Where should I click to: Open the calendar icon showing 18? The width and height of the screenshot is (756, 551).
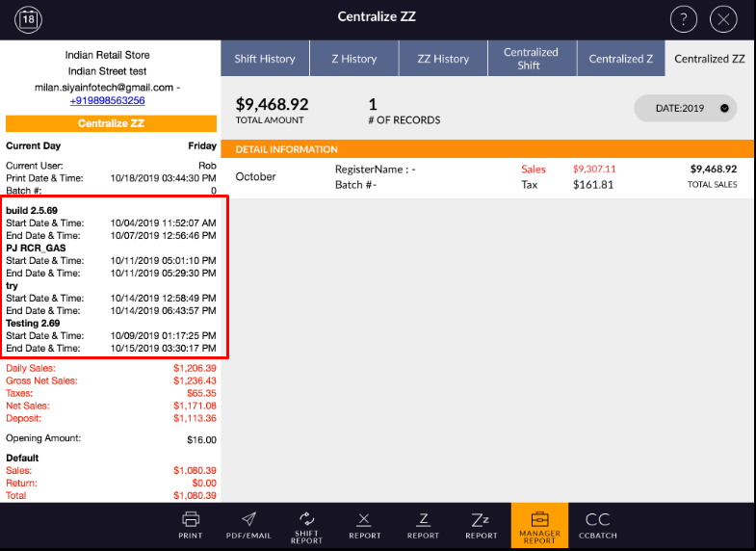point(29,18)
